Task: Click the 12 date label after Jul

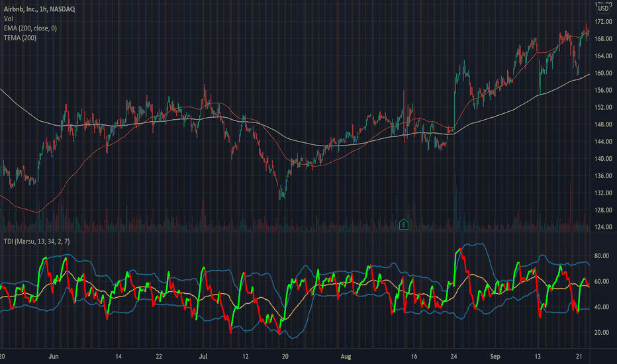Action: click(x=245, y=356)
